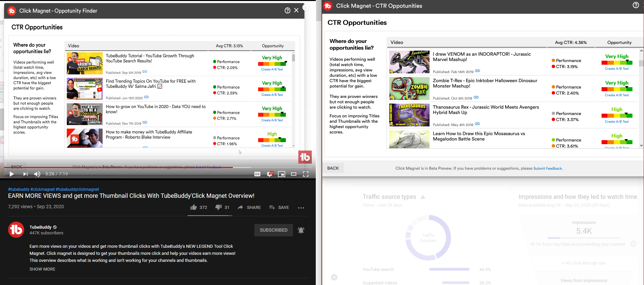Click the SUBSCRIBED button
Screen dimensions: 644x285
(x=274, y=230)
